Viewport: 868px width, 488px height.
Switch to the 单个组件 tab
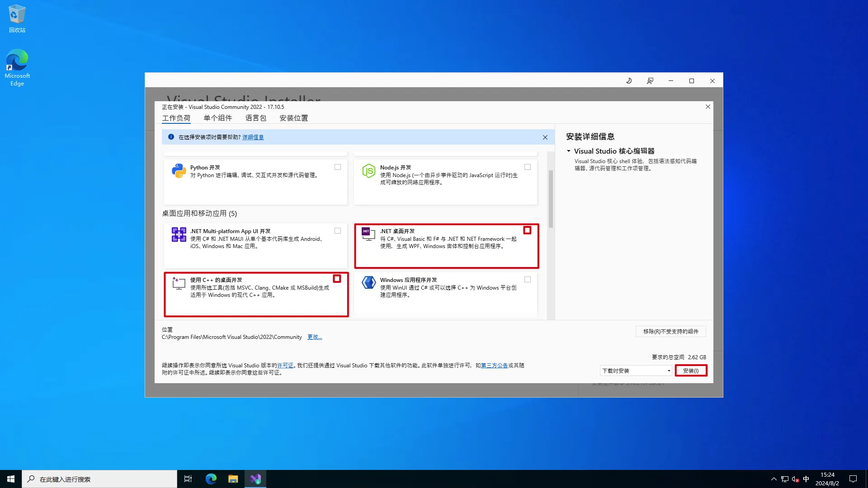click(x=217, y=118)
